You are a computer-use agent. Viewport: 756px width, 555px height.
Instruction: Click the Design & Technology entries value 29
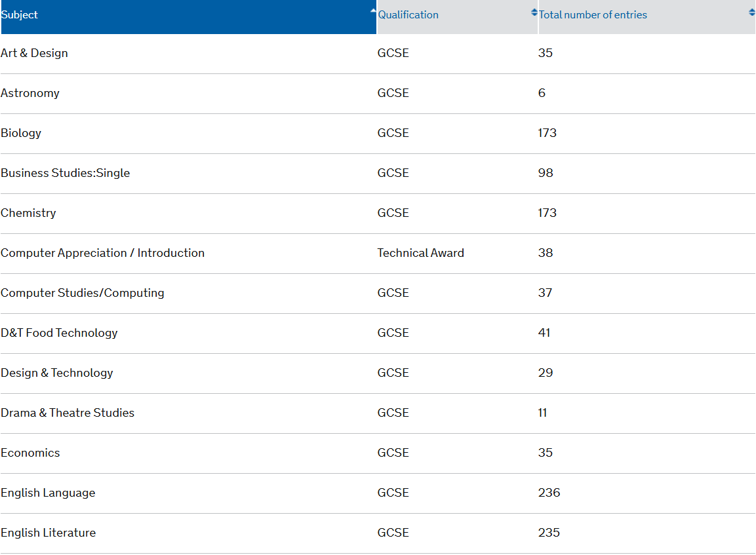click(x=546, y=373)
